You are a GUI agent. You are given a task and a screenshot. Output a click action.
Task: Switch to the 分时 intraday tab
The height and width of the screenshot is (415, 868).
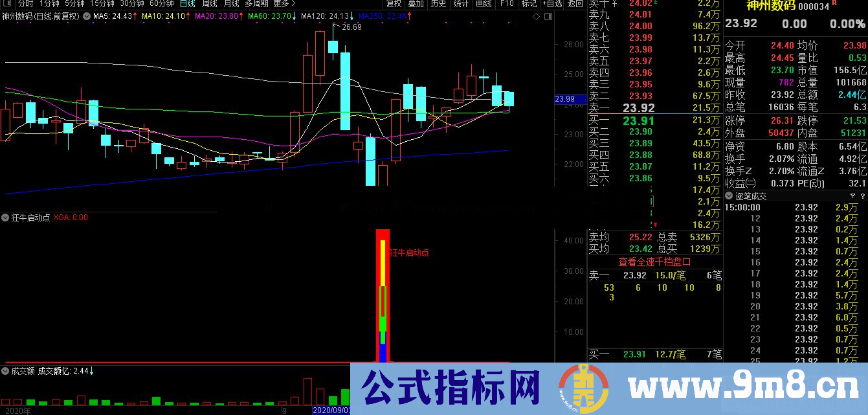click(26, 3)
